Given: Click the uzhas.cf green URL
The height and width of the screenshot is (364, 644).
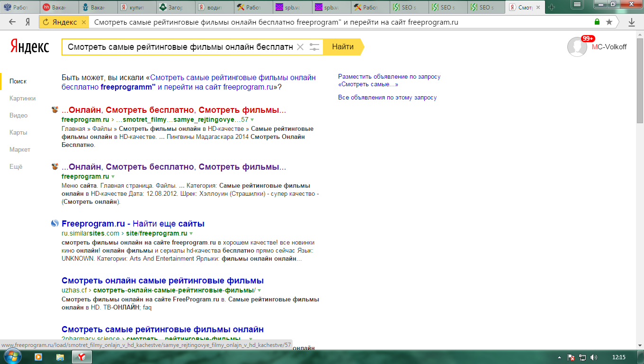Looking at the screenshot, I should [74, 290].
